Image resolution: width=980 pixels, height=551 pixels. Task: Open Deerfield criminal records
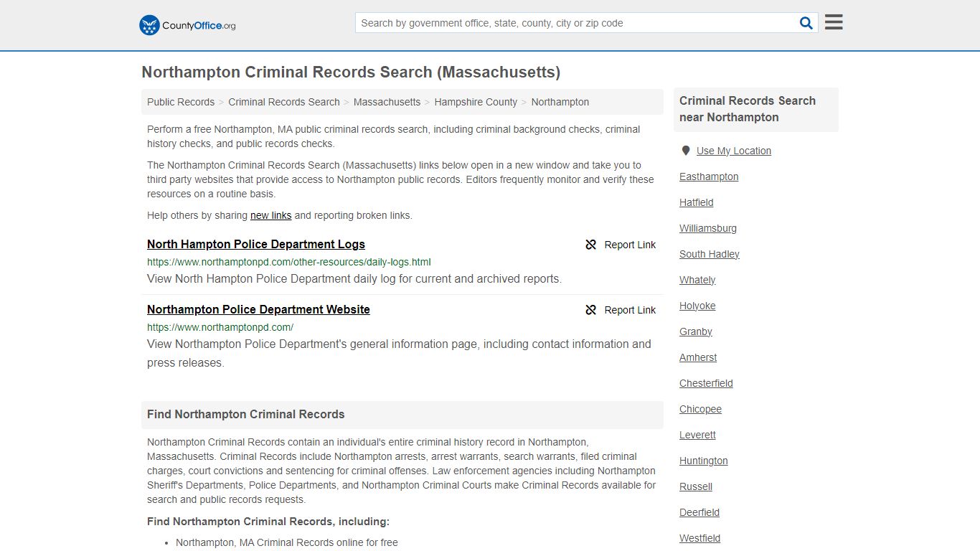pos(699,512)
